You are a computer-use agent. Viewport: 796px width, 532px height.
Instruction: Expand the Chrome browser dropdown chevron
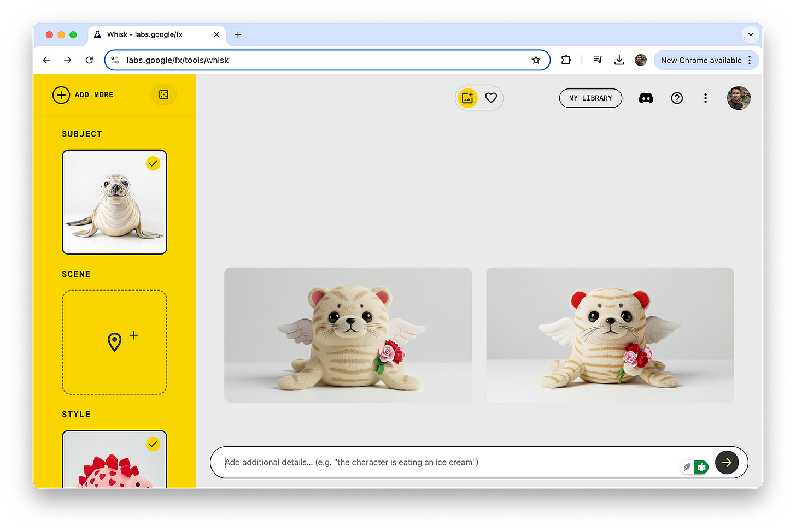coord(751,34)
